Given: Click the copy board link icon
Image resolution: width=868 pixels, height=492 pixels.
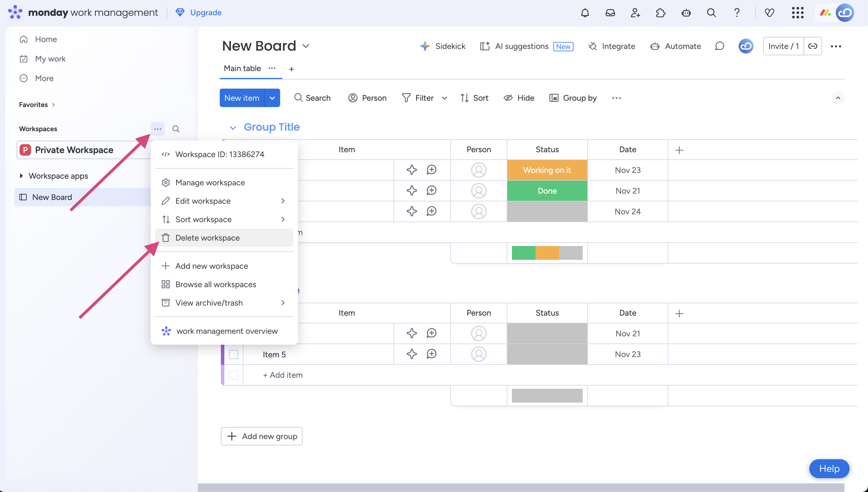Looking at the screenshot, I should (812, 46).
